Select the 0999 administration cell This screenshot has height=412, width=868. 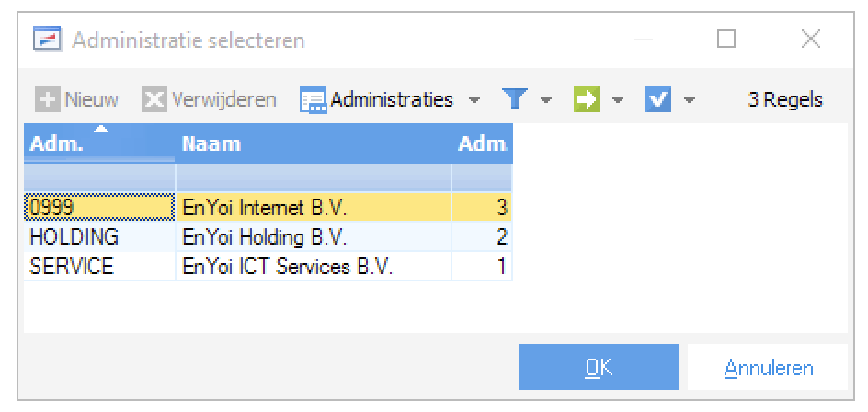(x=98, y=207)
